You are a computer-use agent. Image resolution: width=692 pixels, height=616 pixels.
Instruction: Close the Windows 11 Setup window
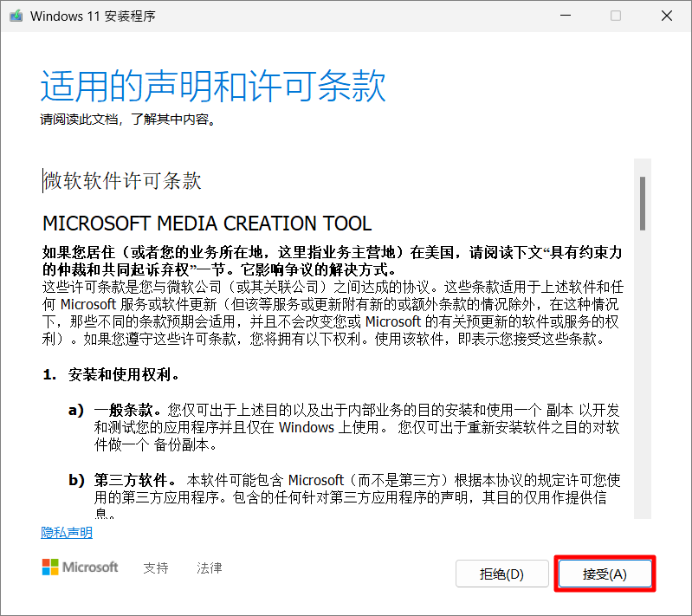pyautogui.click(x=666, y=16)
